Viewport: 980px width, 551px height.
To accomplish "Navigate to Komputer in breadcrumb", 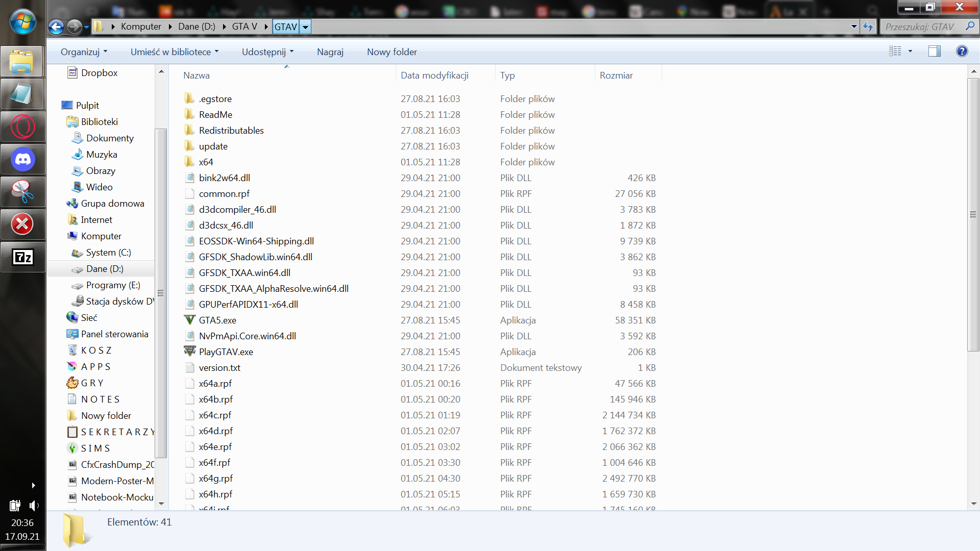I will [141, 27].
